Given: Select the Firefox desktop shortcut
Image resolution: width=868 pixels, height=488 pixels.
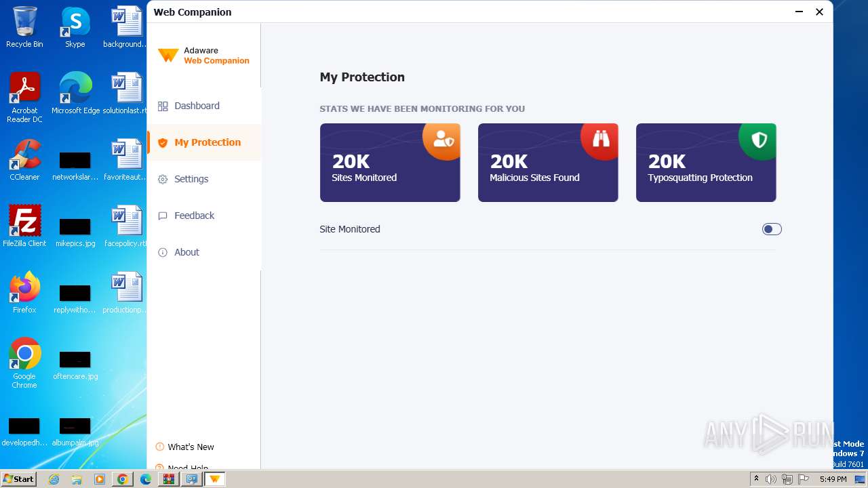Looking at the screenshot, I should 24,293.
